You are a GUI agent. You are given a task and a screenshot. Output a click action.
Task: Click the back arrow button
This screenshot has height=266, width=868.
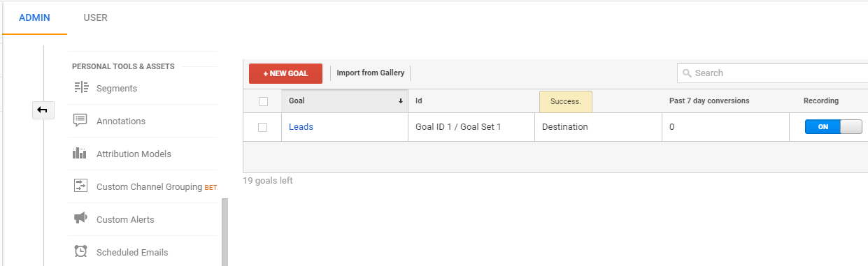(x=43, y=110)
